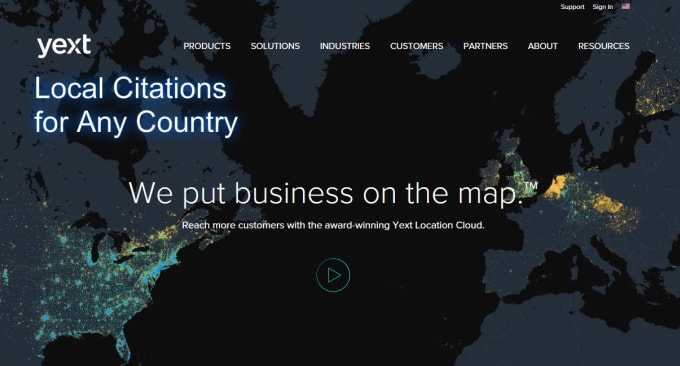Select the US flag country icon
Screen dimensions: 680x366
[x=625, y=6]
